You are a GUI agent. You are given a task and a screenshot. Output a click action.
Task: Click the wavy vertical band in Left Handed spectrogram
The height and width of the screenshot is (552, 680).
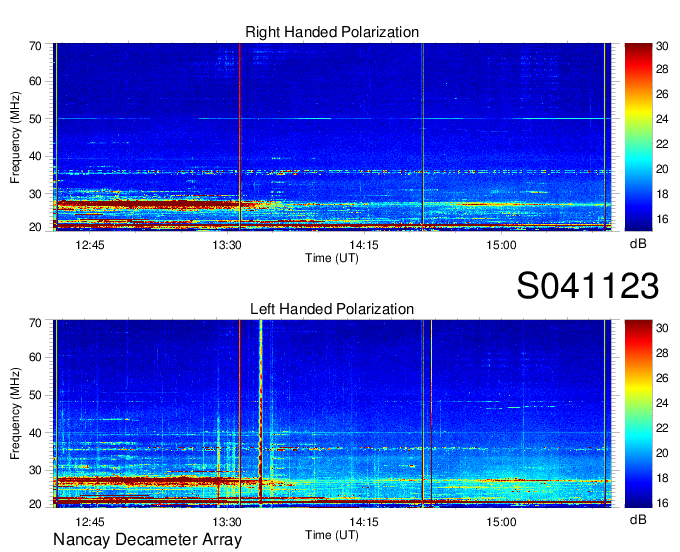261,412
